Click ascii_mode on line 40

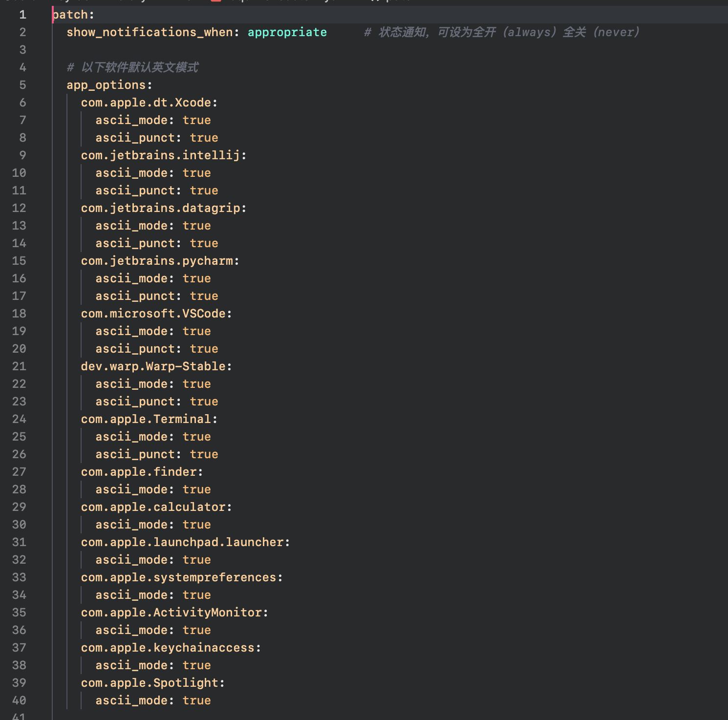tap(135, 700)
